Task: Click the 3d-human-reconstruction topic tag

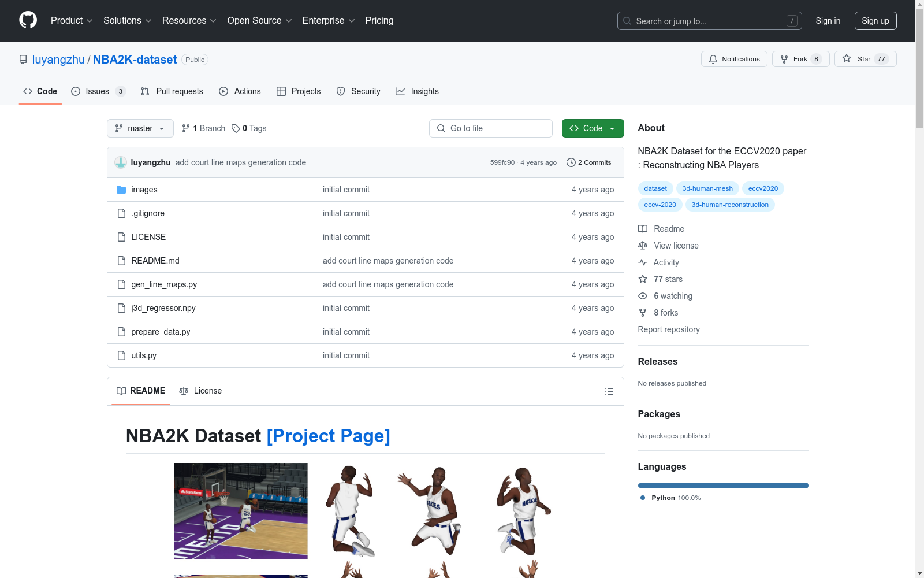Action: 730,205
